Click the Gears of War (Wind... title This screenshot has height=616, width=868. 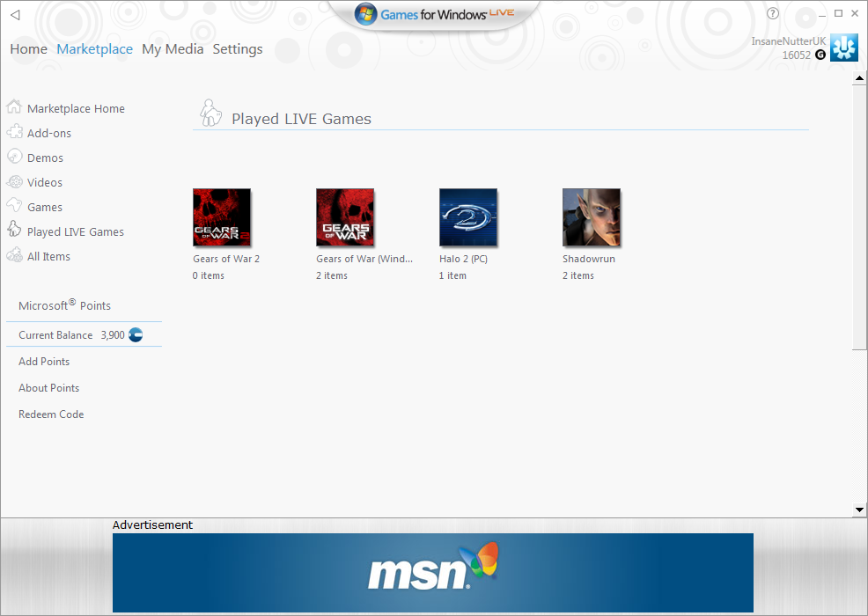[x=364, y=259]
